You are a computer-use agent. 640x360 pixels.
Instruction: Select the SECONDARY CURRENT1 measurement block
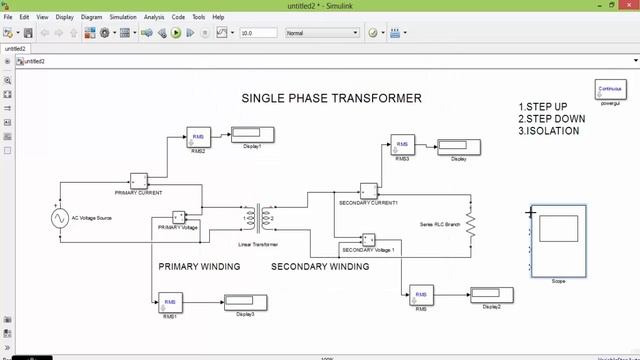(x=369, y=191)
